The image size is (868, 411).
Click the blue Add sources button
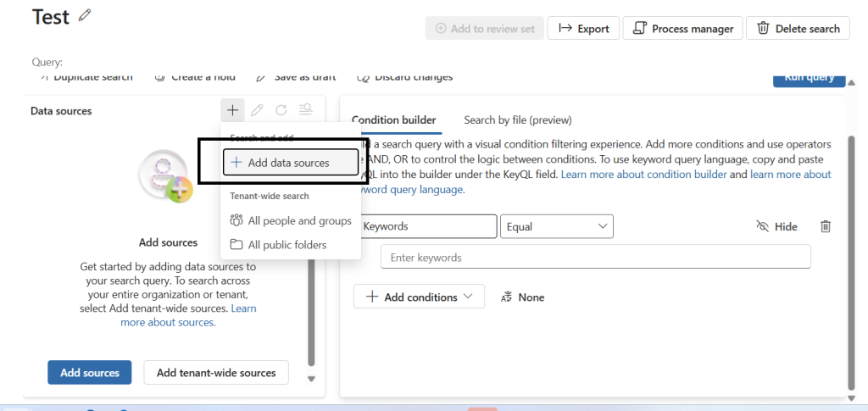(x=90, y=372)
